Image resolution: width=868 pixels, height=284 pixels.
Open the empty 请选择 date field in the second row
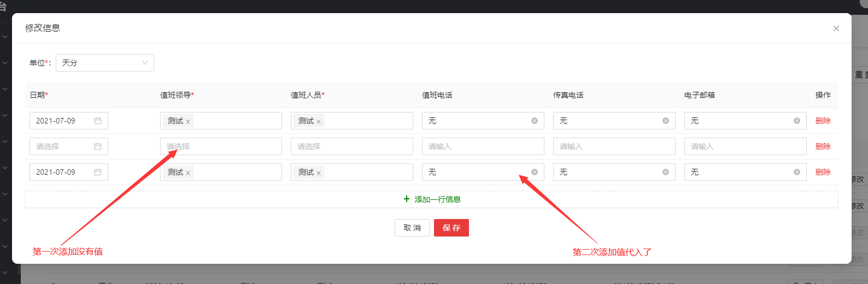tap(69, 146)
